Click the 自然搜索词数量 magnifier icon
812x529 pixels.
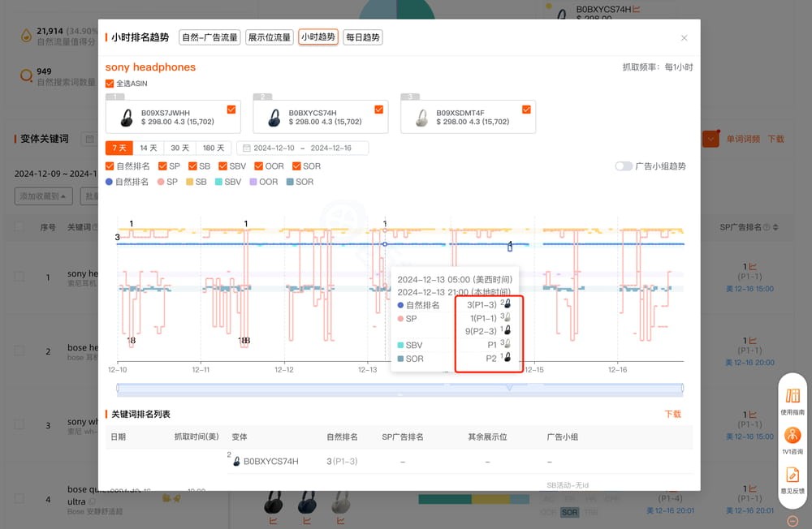26,76
